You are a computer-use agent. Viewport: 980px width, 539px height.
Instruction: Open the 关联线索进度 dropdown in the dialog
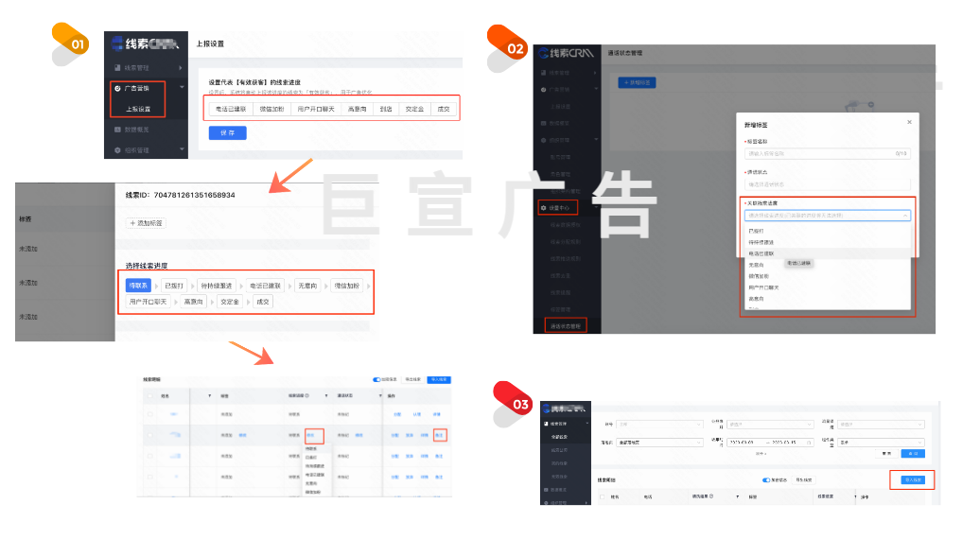[x=826, y=216]
